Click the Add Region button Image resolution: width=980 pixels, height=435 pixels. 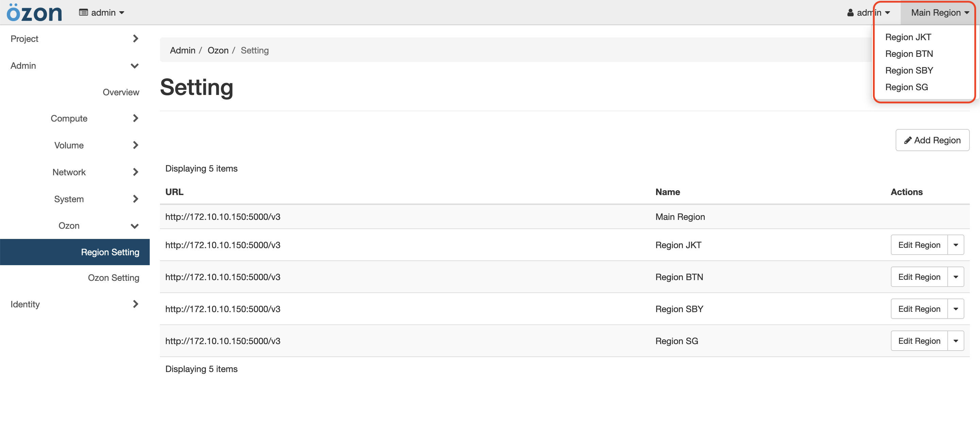[x=932, y=140]
